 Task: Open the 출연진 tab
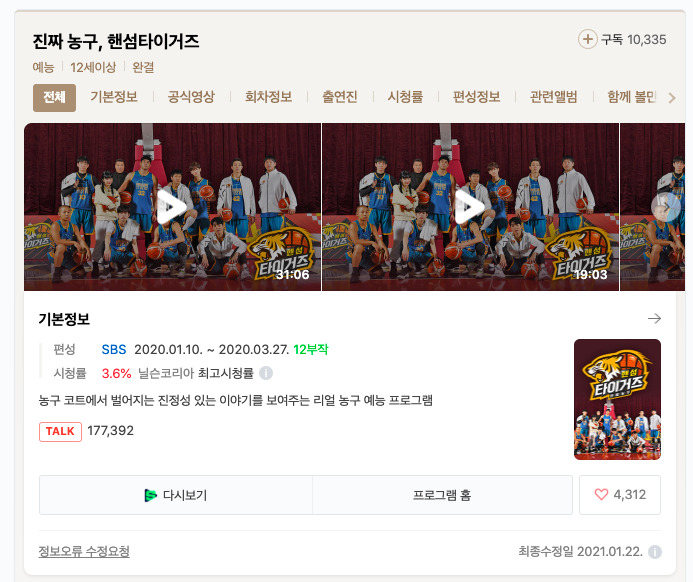[339, 97]
